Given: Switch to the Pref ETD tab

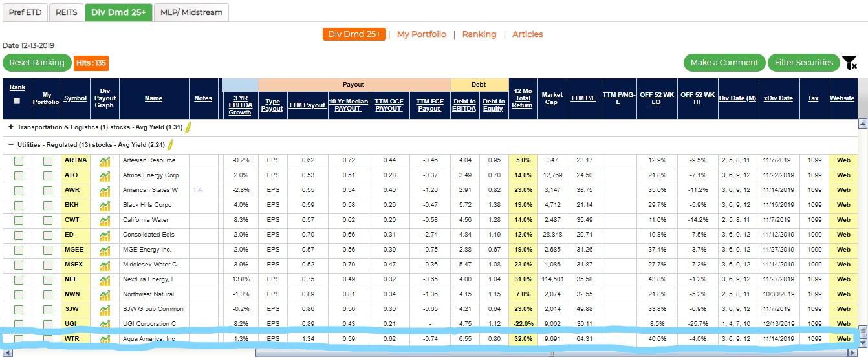Looking at the screenshot, I should [x=25, y=12].
